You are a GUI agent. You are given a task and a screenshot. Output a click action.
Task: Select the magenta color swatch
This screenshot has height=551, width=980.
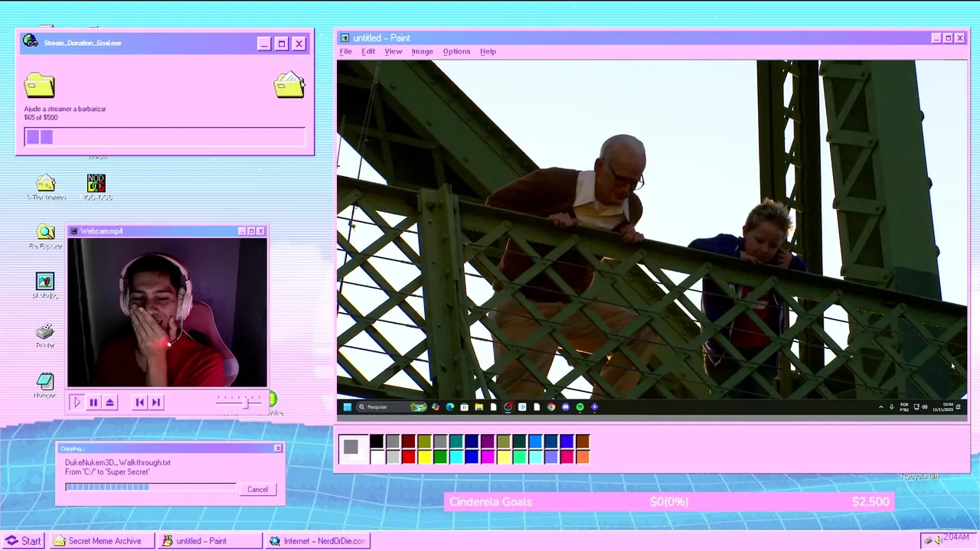coord(488,457)
